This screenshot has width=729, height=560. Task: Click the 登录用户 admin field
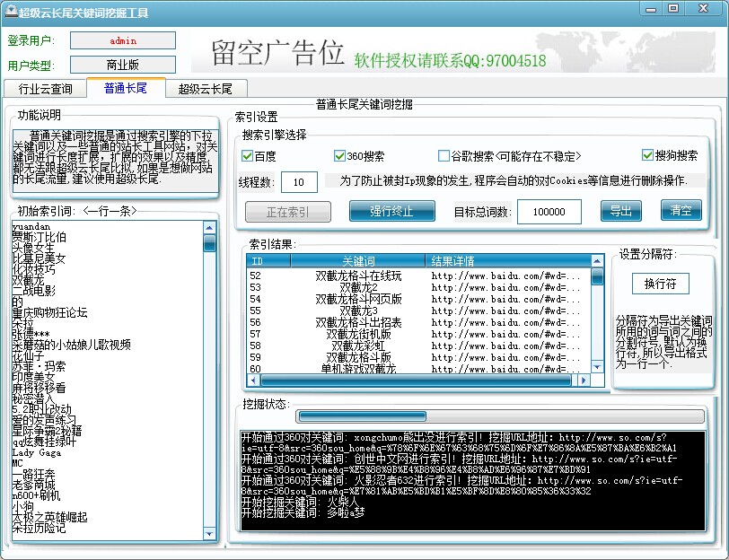tap(123, 40)
